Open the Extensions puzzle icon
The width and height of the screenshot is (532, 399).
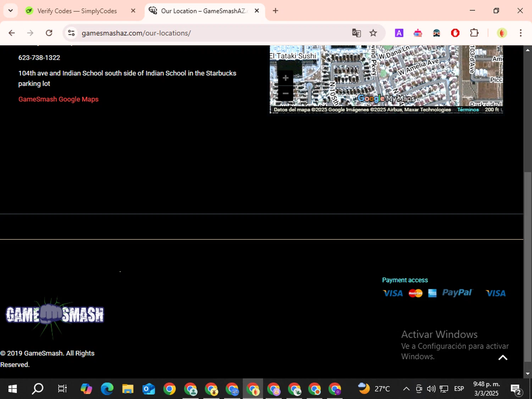coord(474,33)
